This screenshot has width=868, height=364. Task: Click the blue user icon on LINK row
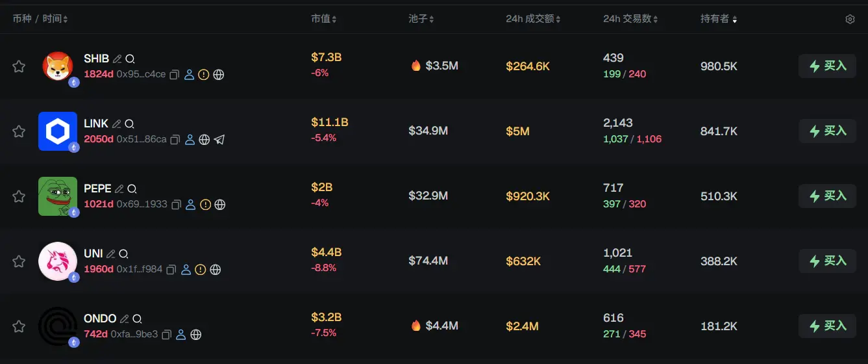tap(190, 140)
